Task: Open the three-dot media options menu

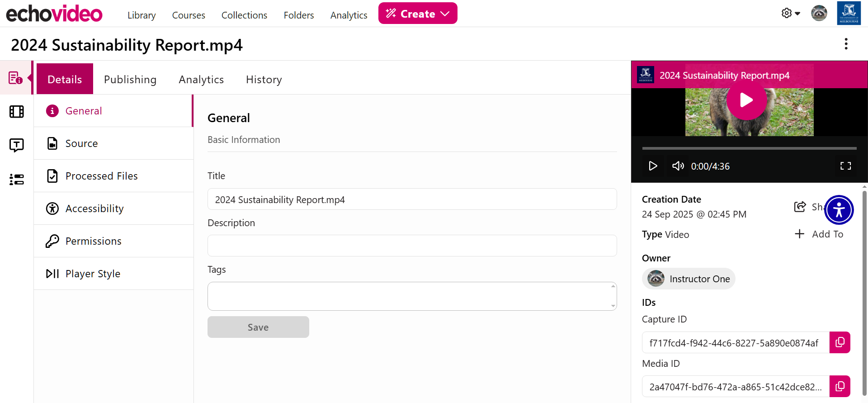Action: coord(846,44)
